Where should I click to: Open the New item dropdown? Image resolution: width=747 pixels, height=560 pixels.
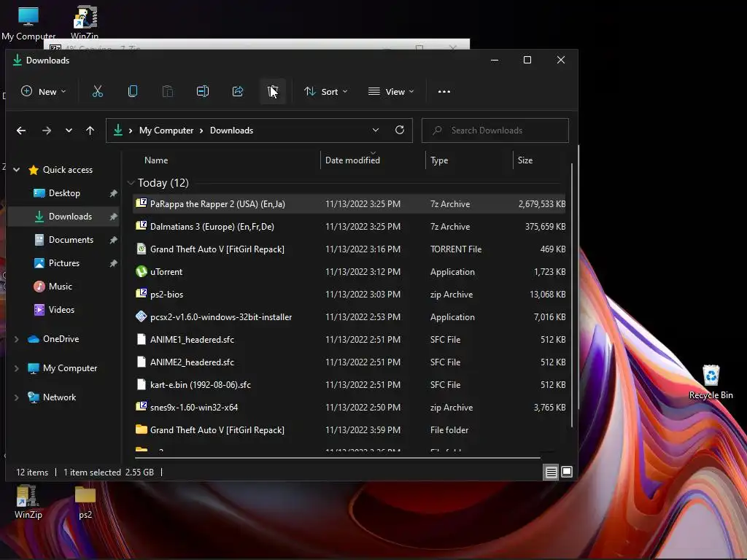point(44,91)
